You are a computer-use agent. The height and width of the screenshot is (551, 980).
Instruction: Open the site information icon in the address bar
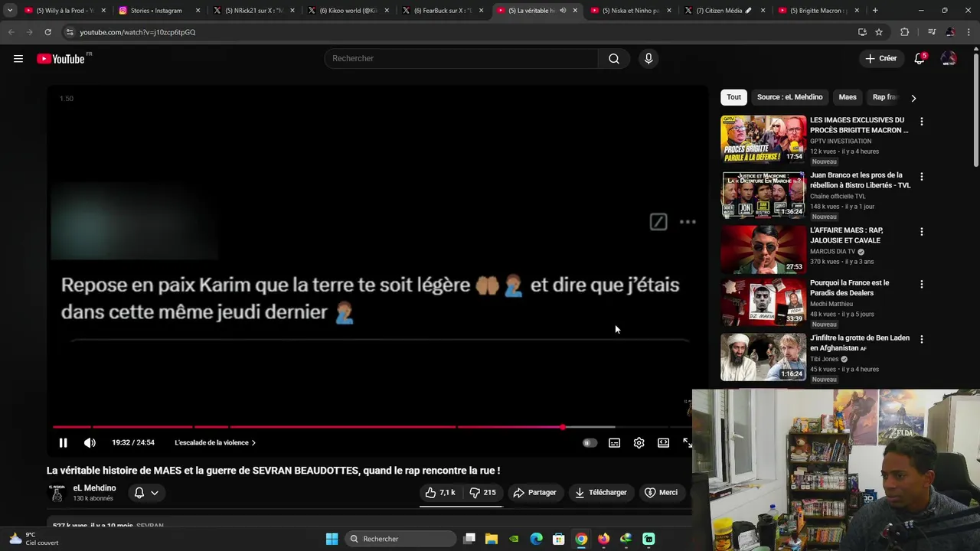pos(70,32)
